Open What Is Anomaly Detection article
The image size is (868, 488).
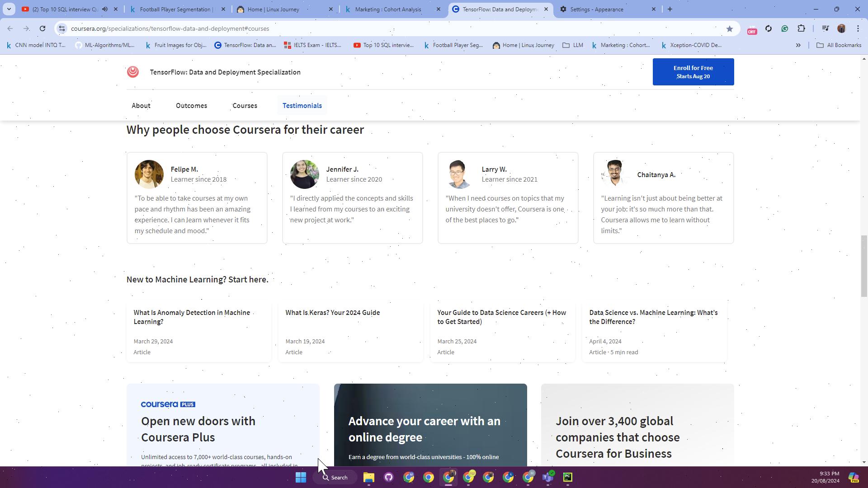[199, 332]
